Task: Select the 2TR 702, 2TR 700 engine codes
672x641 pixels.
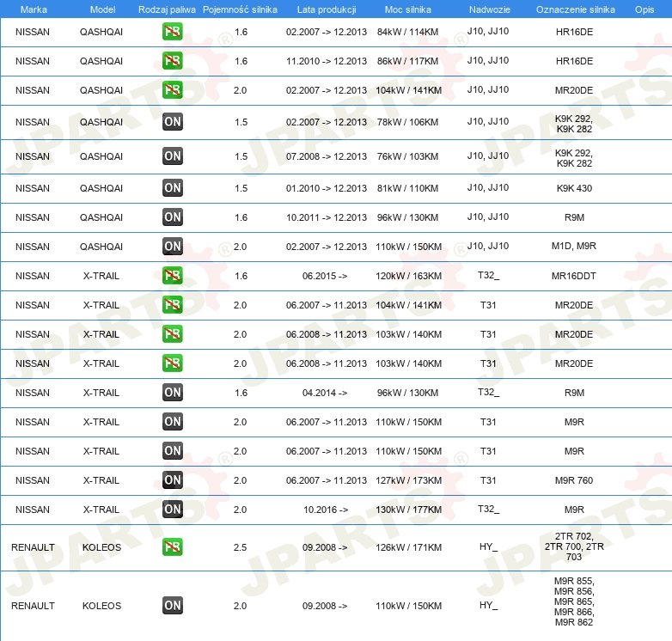Action: [574, 546]
